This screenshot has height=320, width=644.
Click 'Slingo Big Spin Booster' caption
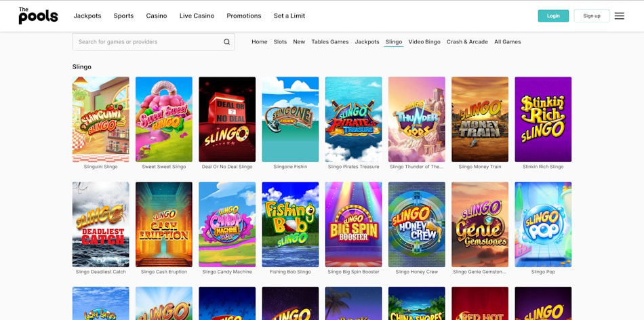coord(354,272)
